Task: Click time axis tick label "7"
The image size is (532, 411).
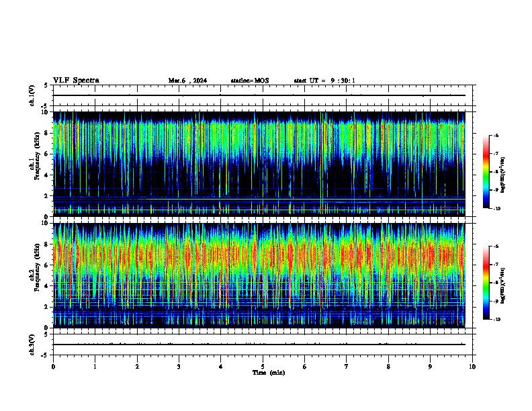Action: (x=347, y=367)
